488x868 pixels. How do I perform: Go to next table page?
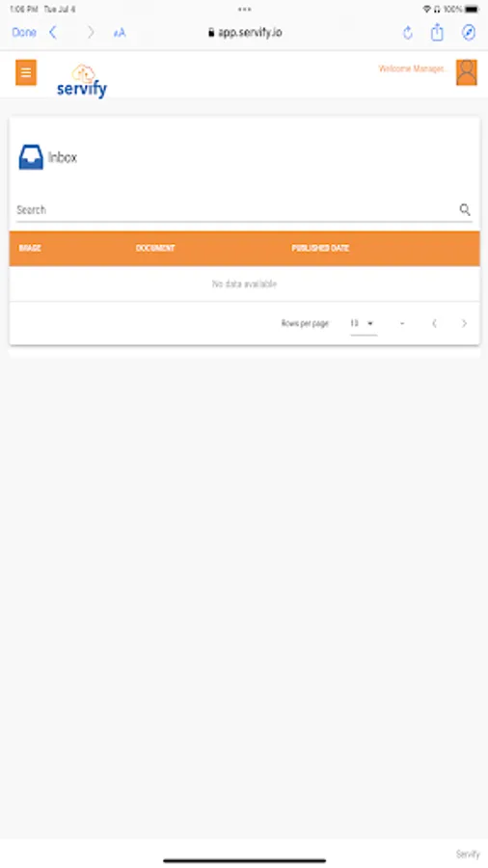(x=464, y=323)
